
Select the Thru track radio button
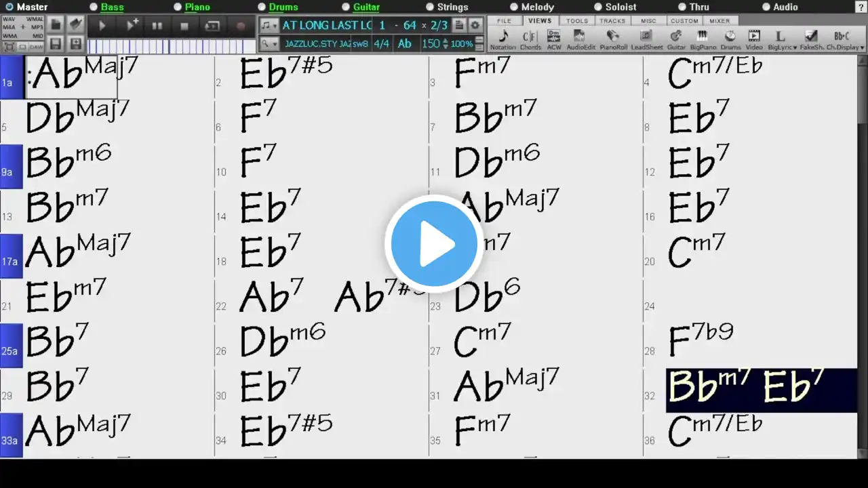point(682,7)
